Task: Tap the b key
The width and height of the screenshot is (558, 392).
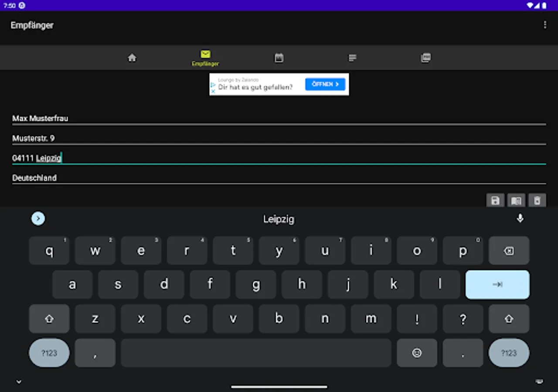Action: (x=279, y=319)
